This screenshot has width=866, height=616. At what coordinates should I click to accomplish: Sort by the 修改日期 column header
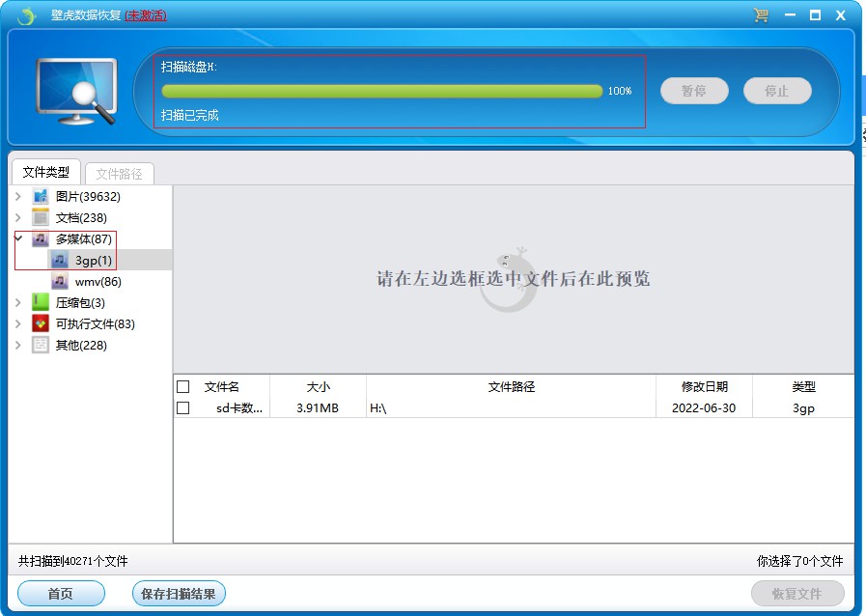[704, 387]
